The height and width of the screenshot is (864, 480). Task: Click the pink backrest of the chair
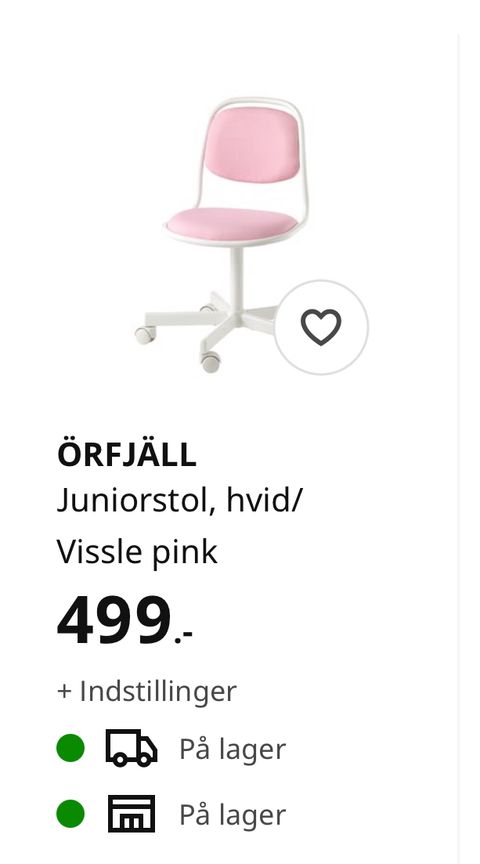click(x=252, y=144)
